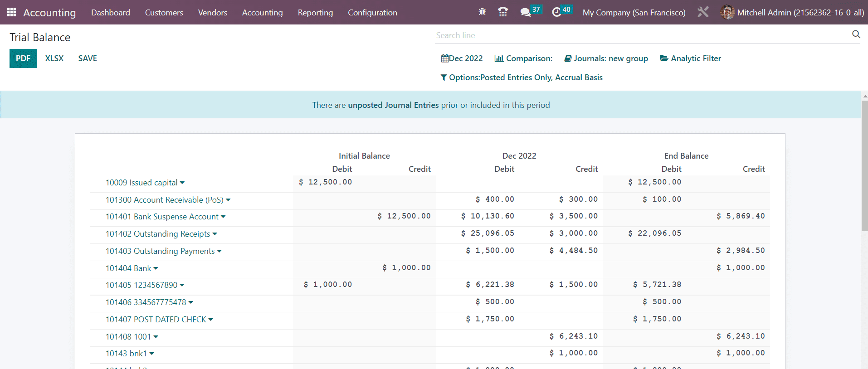This screenshot has height=369, width=868.
Task: Open the Comparison filter dropdown
Action: point(523,58)
